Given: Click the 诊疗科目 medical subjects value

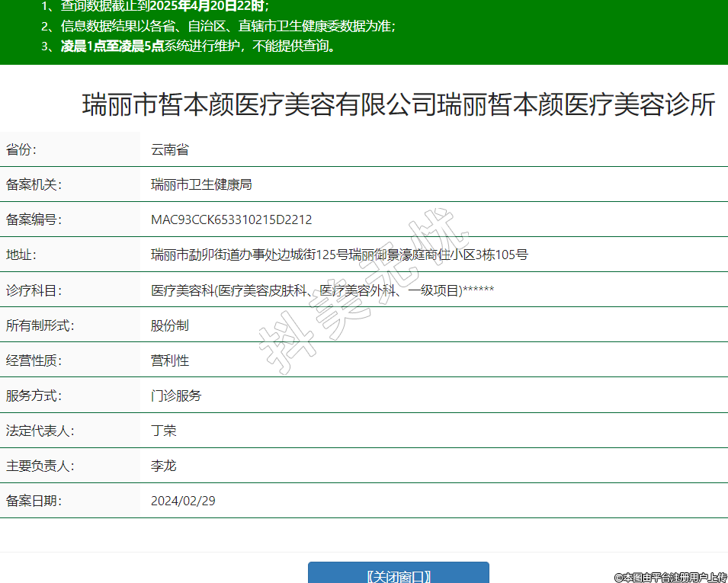Looking at the screenshot, I should coord(322,290).
